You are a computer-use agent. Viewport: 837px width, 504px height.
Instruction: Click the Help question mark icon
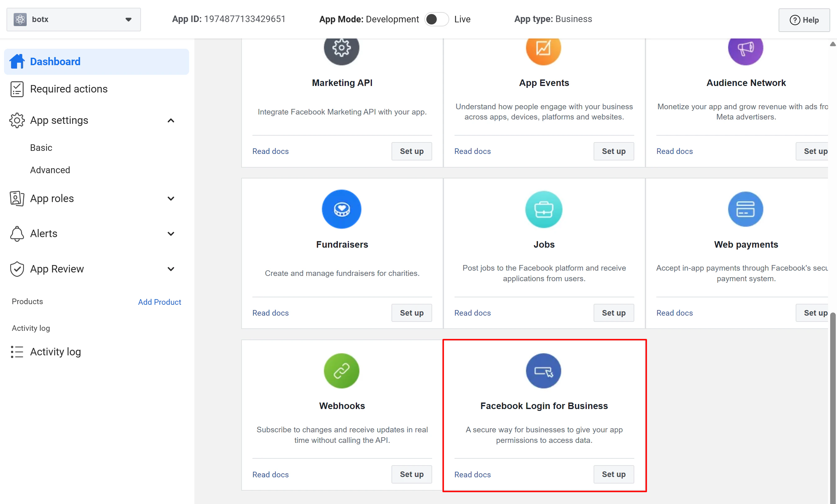pyautogui.click(x=795, y=20)
